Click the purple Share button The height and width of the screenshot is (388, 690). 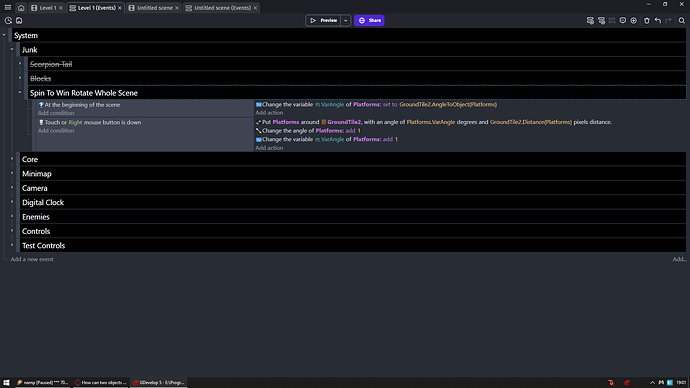coord(369,20)
